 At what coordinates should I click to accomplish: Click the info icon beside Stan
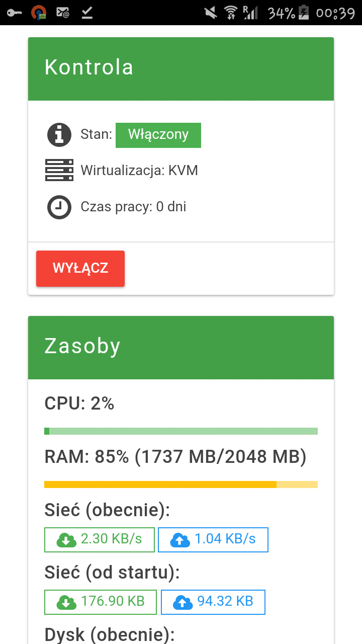(59, 134)
